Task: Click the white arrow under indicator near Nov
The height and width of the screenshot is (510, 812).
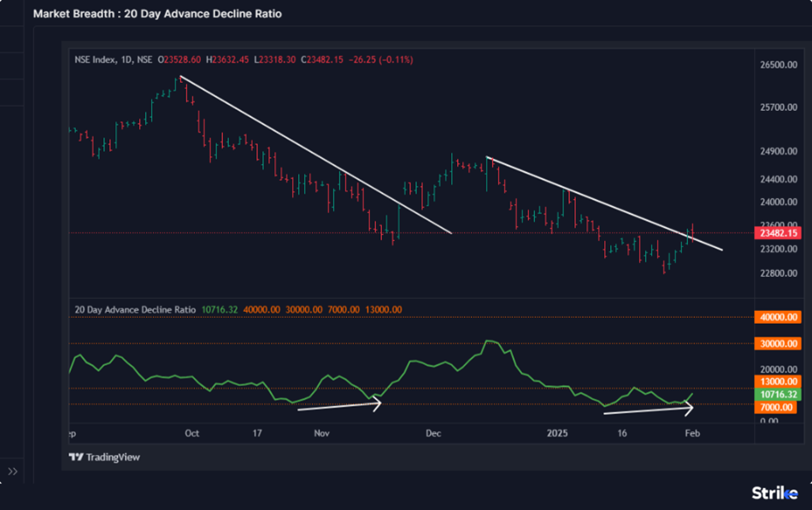Action: (x=338, y=405)
